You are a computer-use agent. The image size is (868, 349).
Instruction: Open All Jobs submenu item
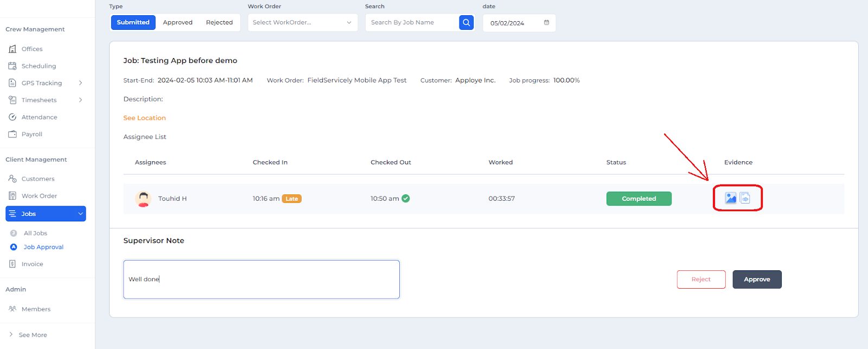[x=35, y=233]
